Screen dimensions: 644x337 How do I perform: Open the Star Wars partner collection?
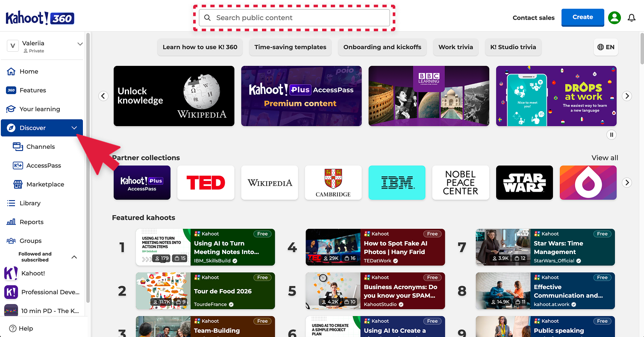[x=524, y=183]
